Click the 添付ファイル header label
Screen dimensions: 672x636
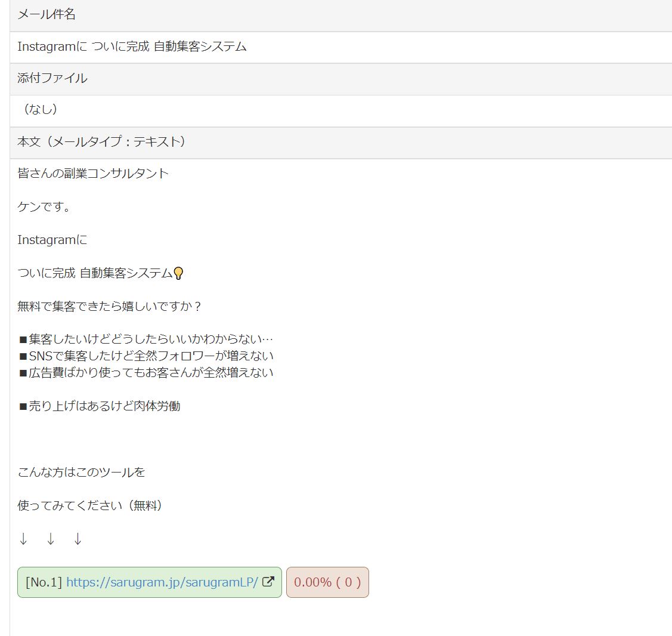(52, 78)
